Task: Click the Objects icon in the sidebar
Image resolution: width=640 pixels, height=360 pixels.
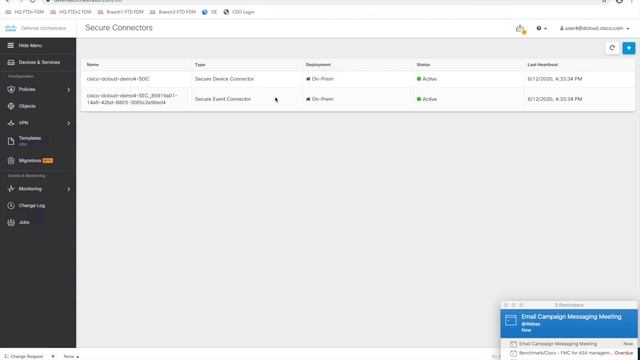Action: [x=11, y=106]
